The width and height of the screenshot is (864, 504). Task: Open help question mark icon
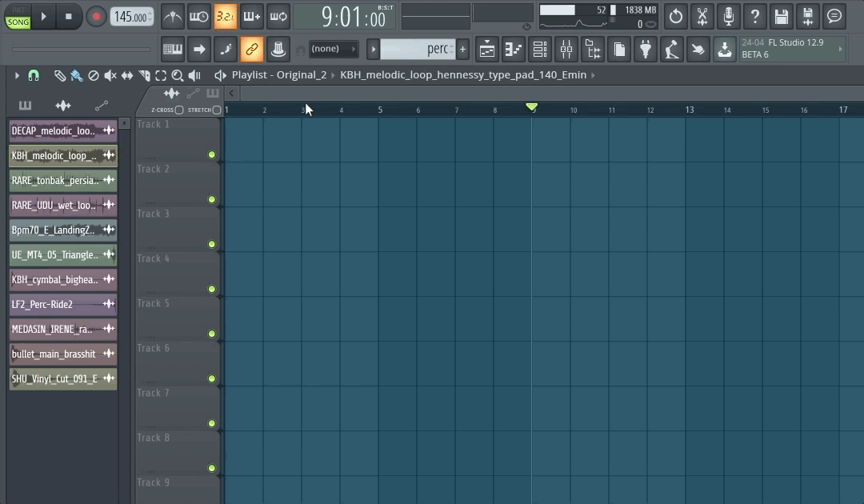(755, 17)
